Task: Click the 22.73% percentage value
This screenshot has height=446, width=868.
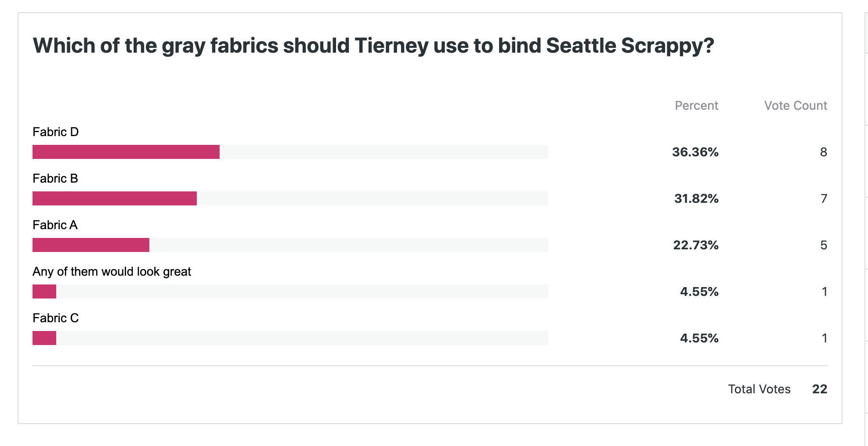Action: tap(696, 245)
